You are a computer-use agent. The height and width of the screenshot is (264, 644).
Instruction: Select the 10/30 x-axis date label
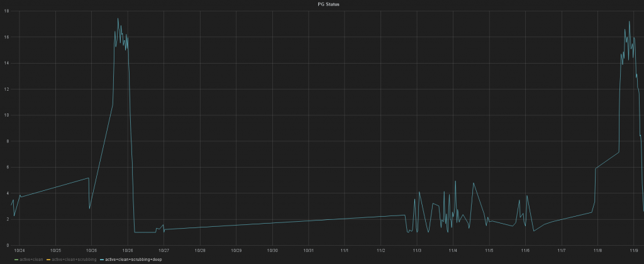click(x=272, y=250)
